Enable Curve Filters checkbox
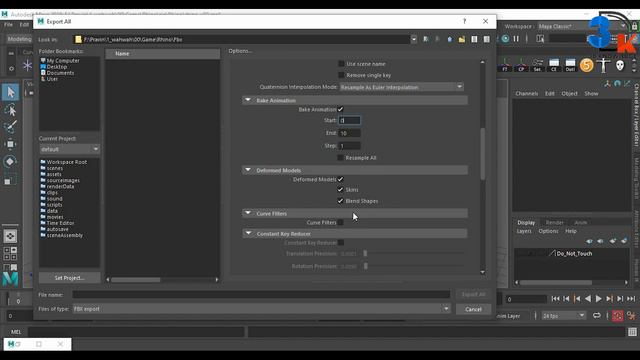 click(x=340, y=222)
